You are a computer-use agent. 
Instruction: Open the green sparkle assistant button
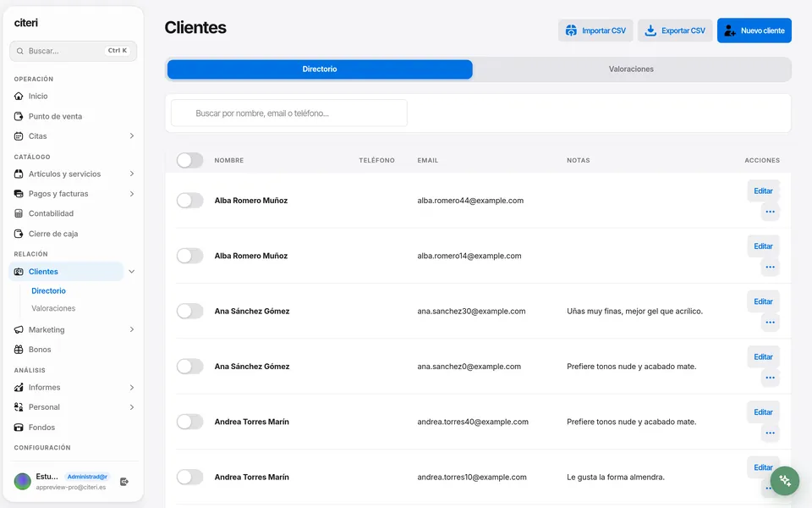point(785,481)
